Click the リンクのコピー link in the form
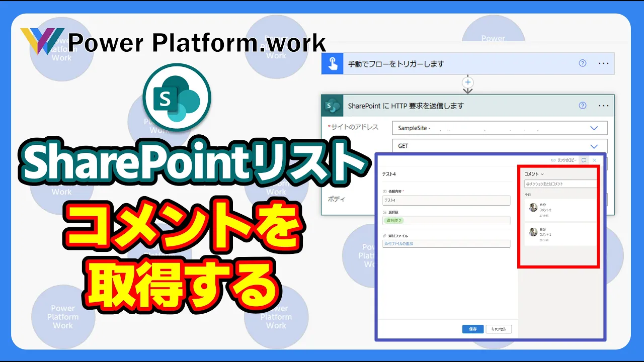This screenshot has width=644, height=362. pos(563,160)
